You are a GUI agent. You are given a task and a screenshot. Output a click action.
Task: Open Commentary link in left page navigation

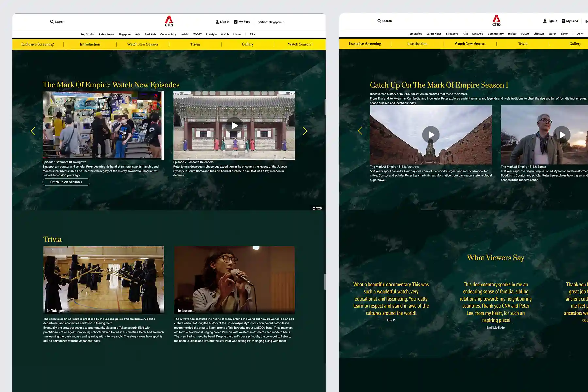pos(168,34)
